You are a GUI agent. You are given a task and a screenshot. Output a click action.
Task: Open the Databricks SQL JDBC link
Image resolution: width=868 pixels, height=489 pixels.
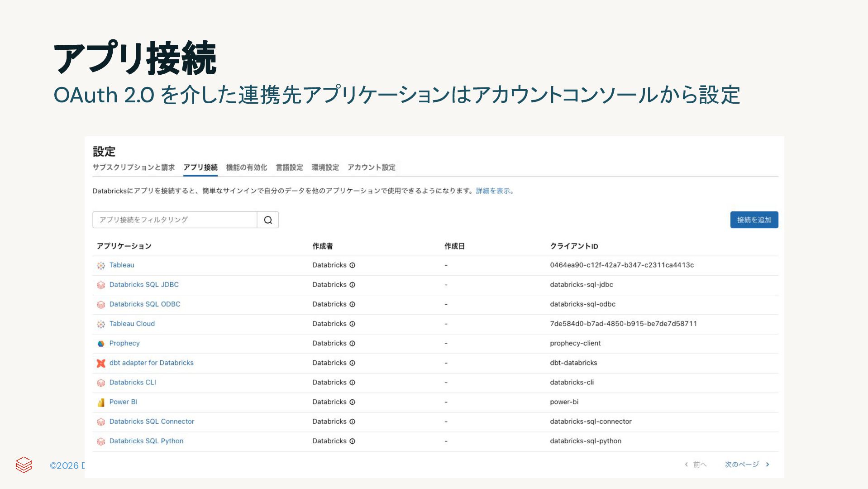144,285
